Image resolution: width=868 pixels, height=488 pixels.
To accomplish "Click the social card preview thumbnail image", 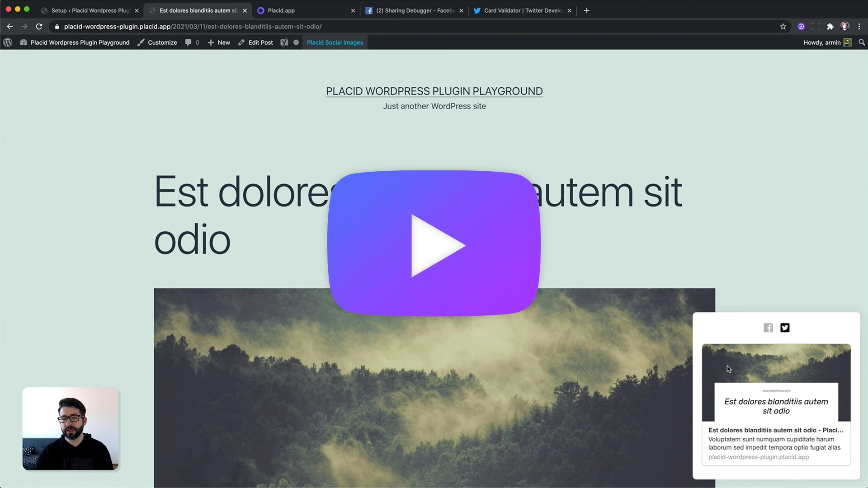I will 776,382.
